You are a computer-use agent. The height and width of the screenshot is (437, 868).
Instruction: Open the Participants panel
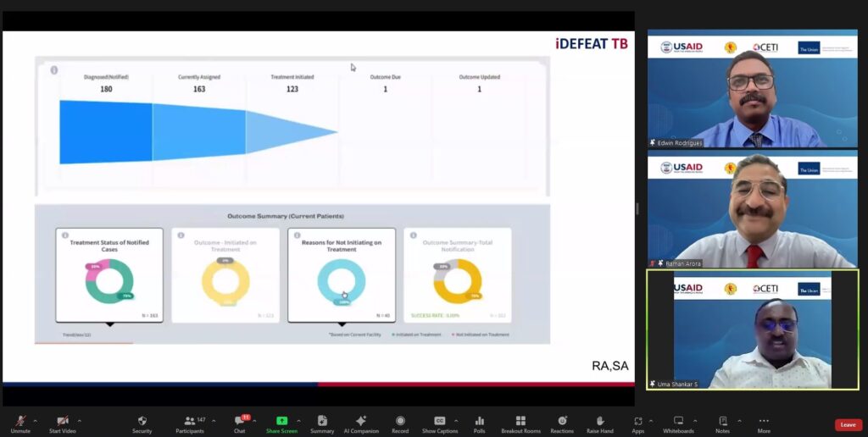pos(188,421)
